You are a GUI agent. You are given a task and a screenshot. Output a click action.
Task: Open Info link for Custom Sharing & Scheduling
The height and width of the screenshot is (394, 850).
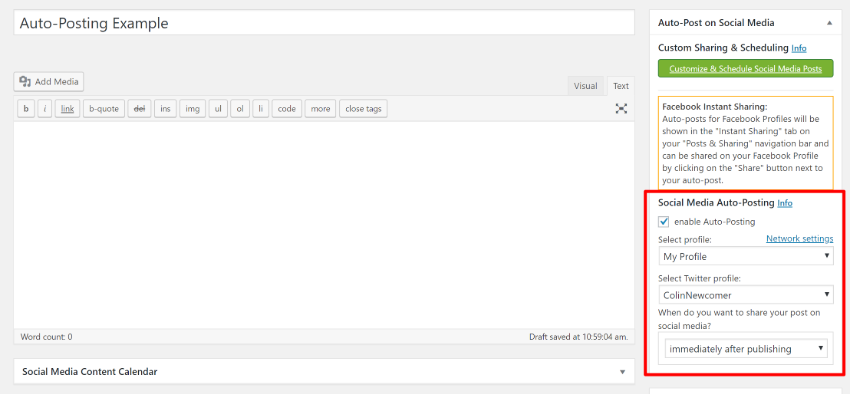click(x=799, y=48)
